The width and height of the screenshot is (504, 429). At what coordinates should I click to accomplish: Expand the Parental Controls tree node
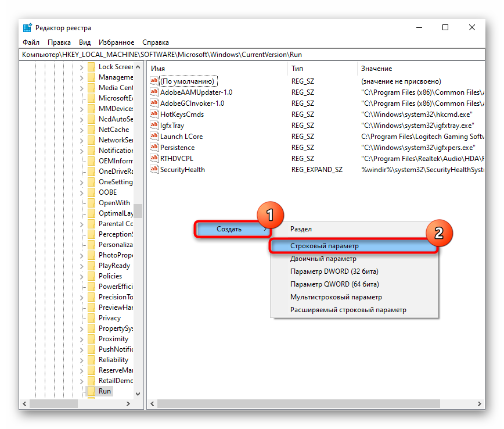pos(81,224)
